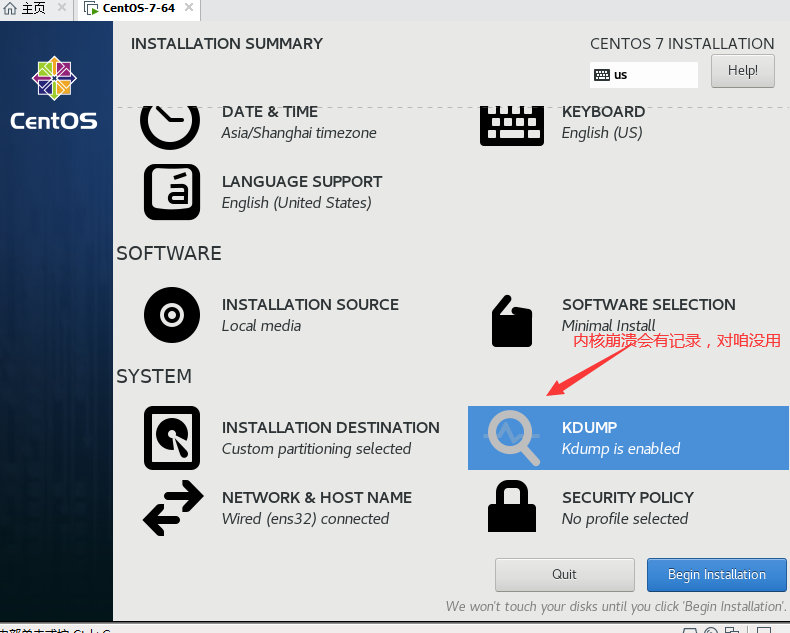
Task: Open the Network & Host Name arrows icon
Action: (173, 508)
